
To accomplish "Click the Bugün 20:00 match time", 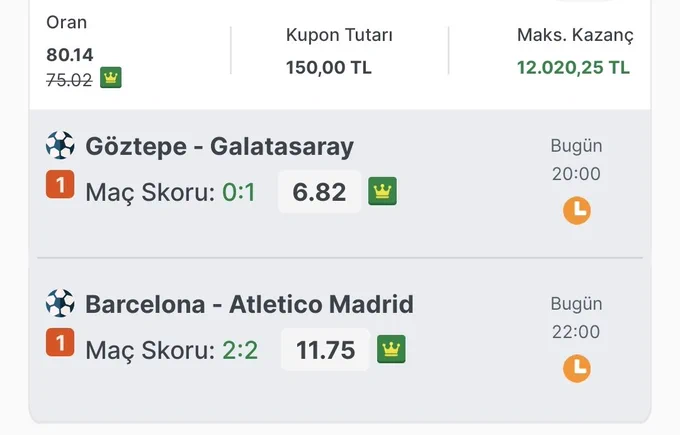I will tap(576, 160).
